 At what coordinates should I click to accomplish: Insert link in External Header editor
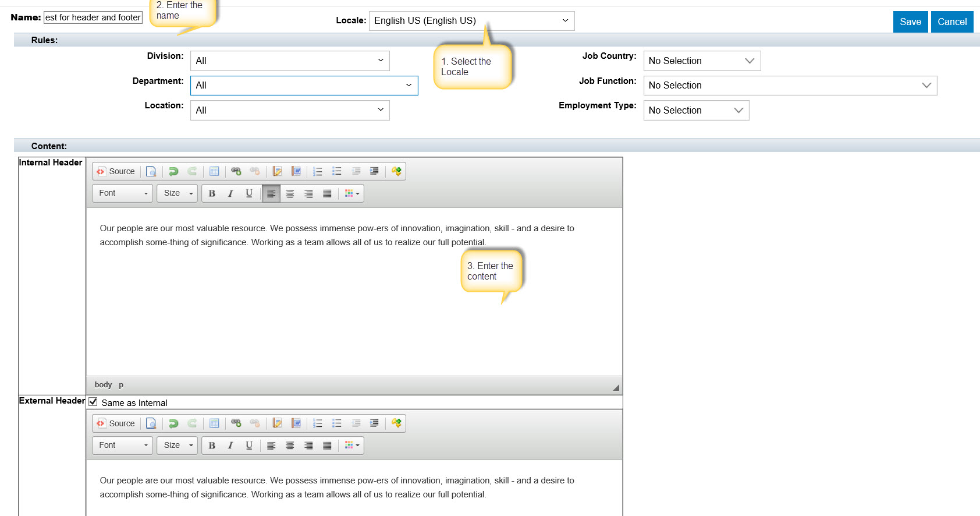pyautogui.click(x=236, y=423)
